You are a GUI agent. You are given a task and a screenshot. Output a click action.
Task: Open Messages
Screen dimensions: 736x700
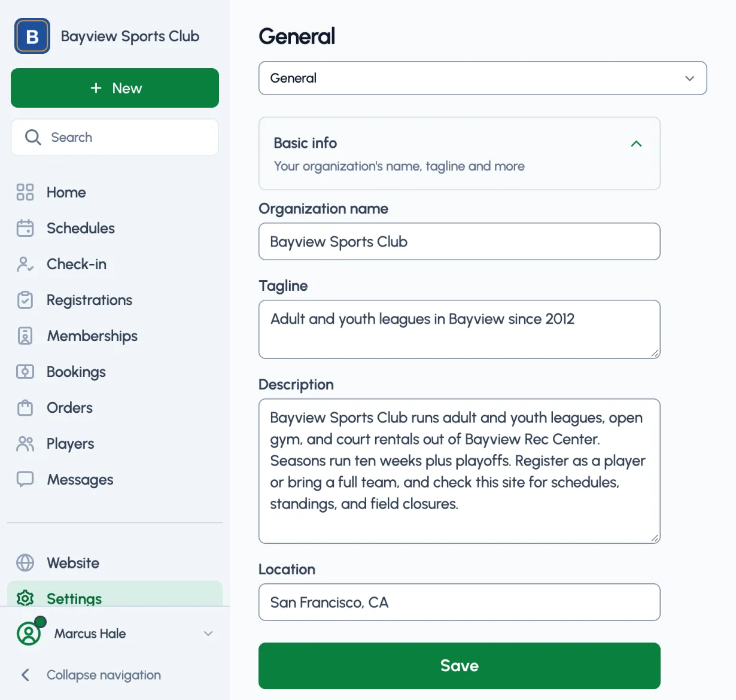115,479
